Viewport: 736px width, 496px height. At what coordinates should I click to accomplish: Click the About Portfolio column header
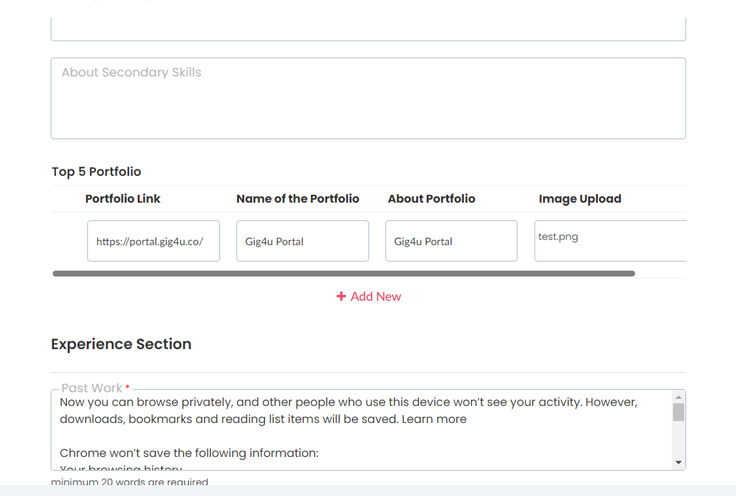tap(432, 199)
